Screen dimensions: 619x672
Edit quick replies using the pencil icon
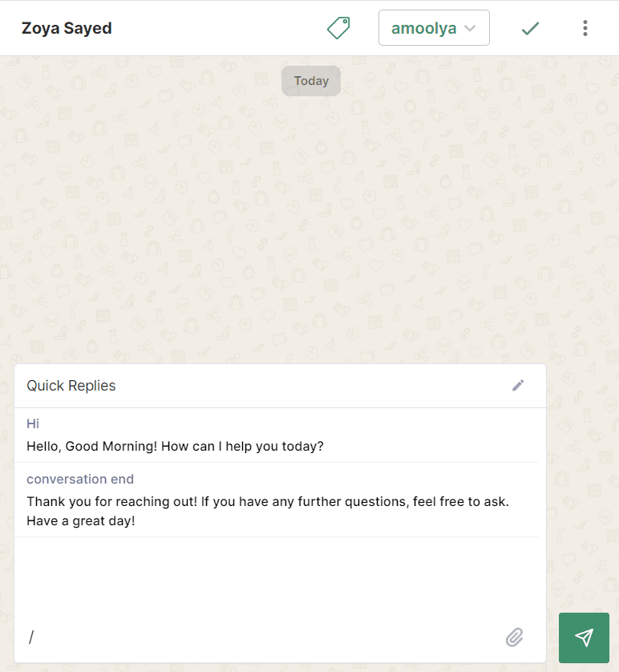[518, 385]
